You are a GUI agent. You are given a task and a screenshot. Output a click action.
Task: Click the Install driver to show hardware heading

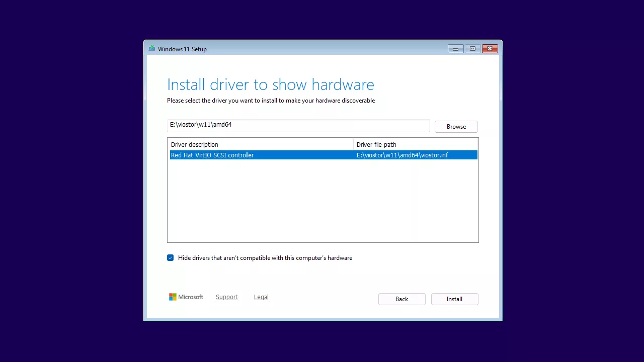[x=271, y=84]
